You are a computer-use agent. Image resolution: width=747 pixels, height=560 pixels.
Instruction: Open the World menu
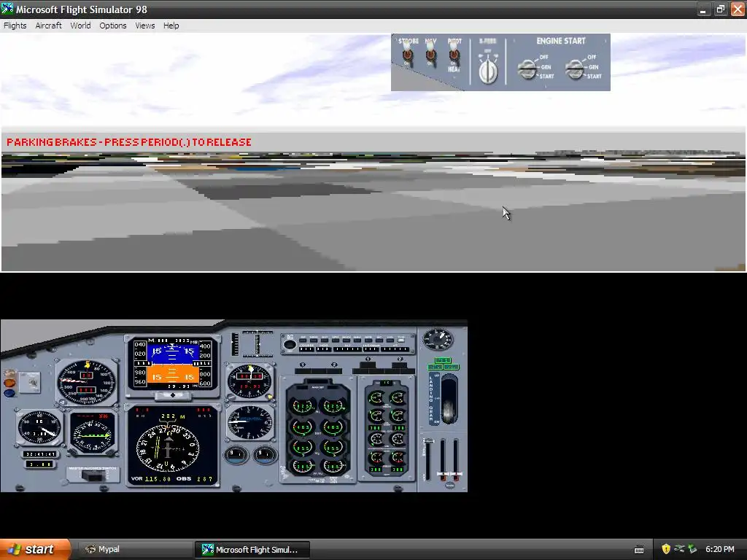point(80,26)
